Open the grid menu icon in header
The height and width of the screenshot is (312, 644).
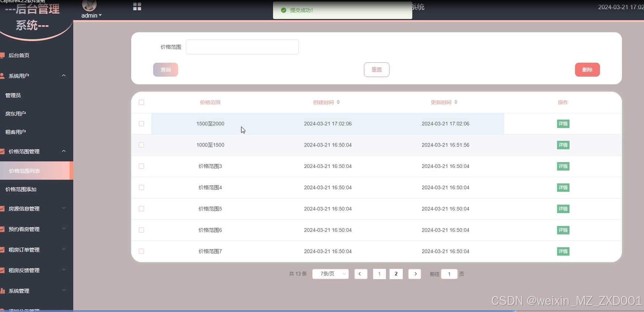(137, 7)
